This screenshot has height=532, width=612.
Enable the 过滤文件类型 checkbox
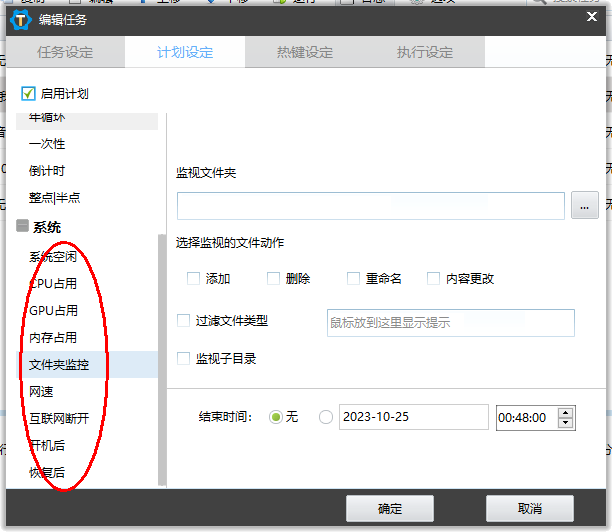point(183,321)
